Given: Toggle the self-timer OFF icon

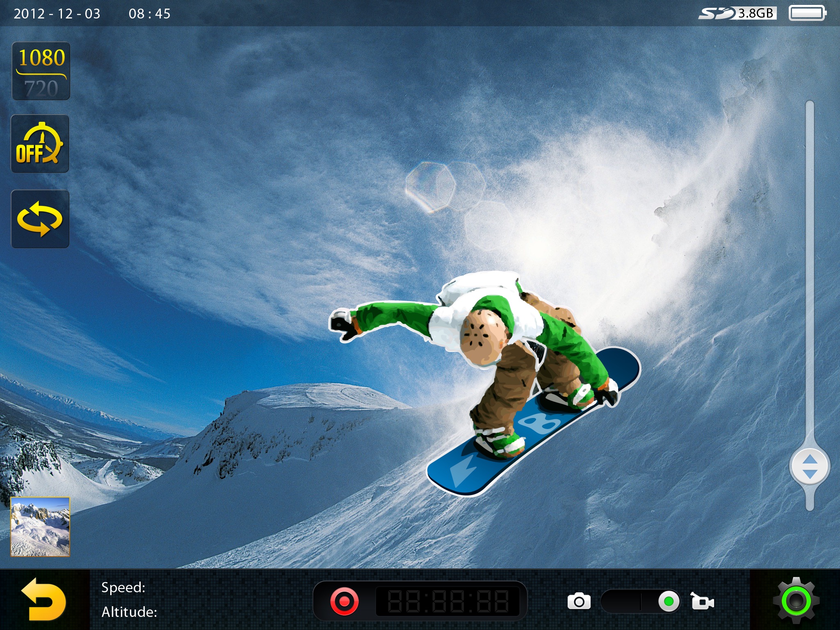Looking at the screenshot, I should pyautogui.click(x=40, y=144).
